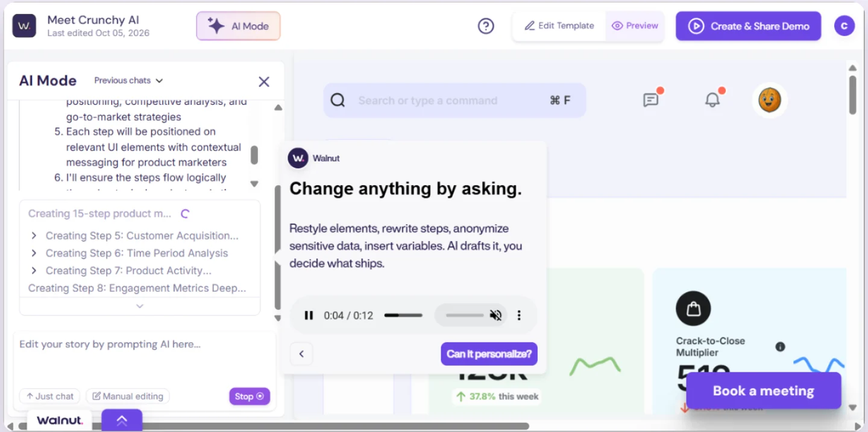This screenshot has height=432, width=868.
Task: Click the horizontal scrollbar at the bottom
Action: click(274, 426)
